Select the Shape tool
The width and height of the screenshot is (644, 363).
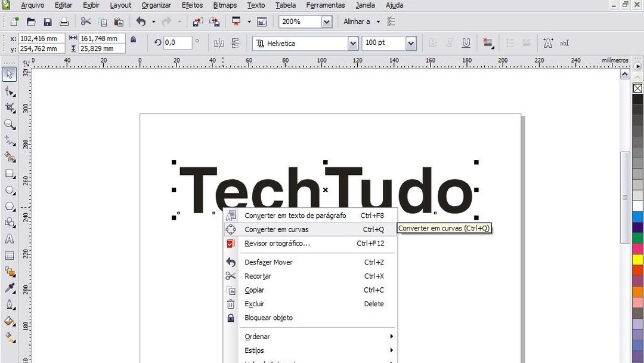click(9, 91)
